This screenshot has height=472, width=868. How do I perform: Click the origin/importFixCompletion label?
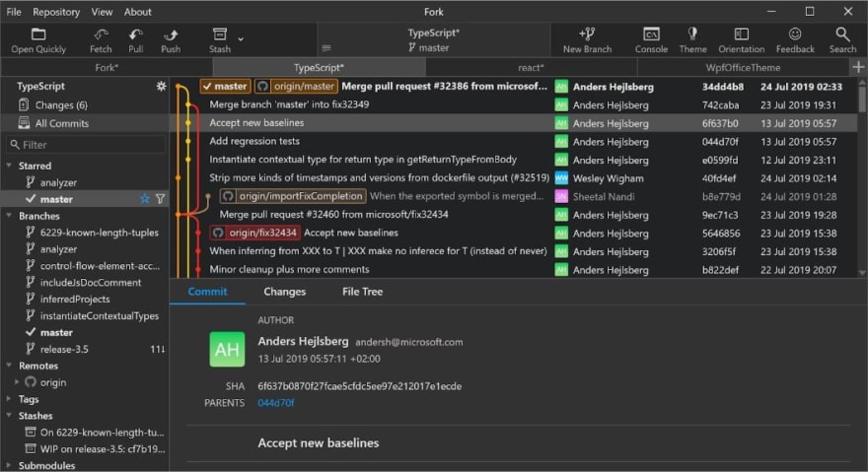point(293,196)
